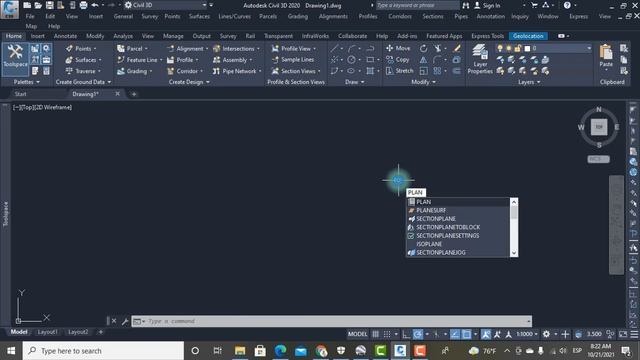The height and width of the screenshot is (360, 640).
Task: Open the application menu C logo
Action: (9, 9)
